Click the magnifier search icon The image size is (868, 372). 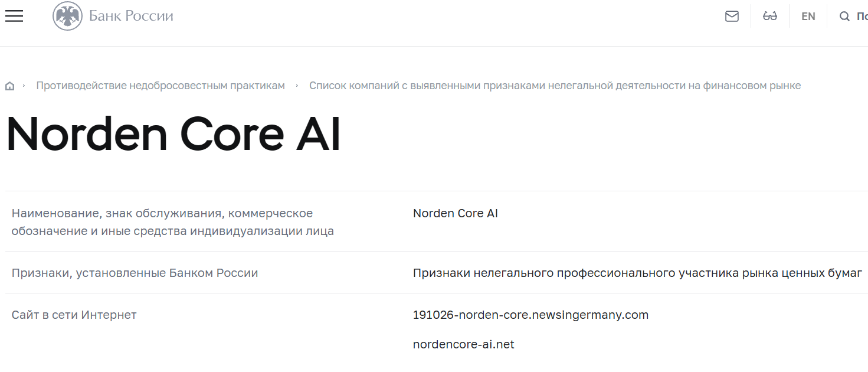point(844,17)
